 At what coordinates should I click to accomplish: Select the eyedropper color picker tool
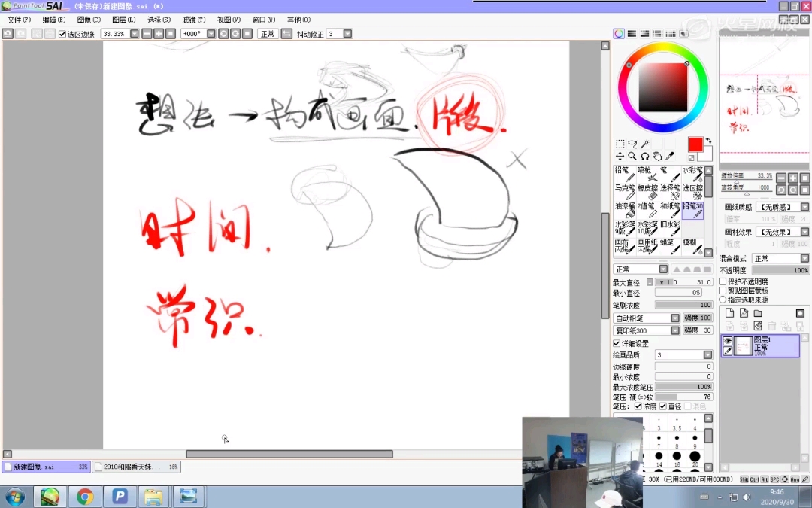pyautogui.click(x=670, y=156)
